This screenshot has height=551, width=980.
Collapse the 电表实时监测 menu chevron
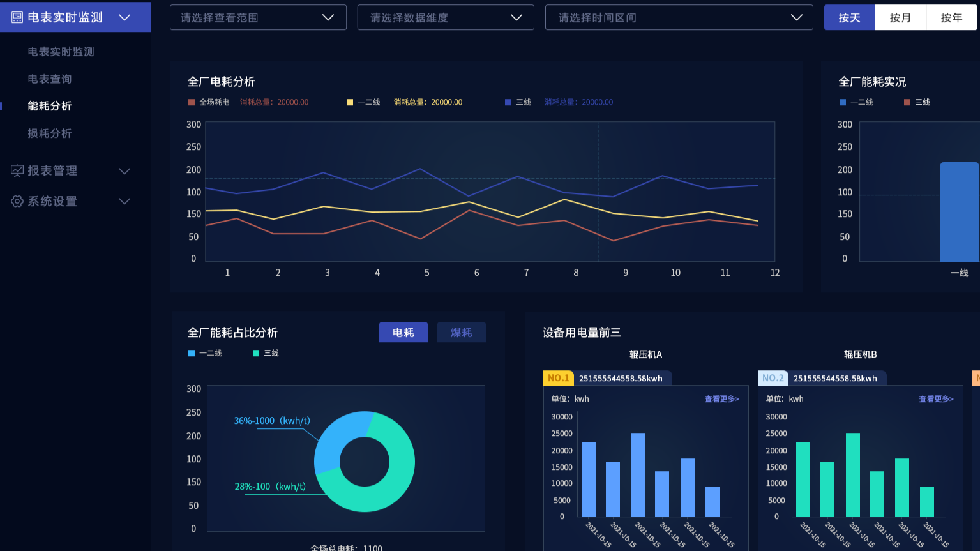pos(124,17)
